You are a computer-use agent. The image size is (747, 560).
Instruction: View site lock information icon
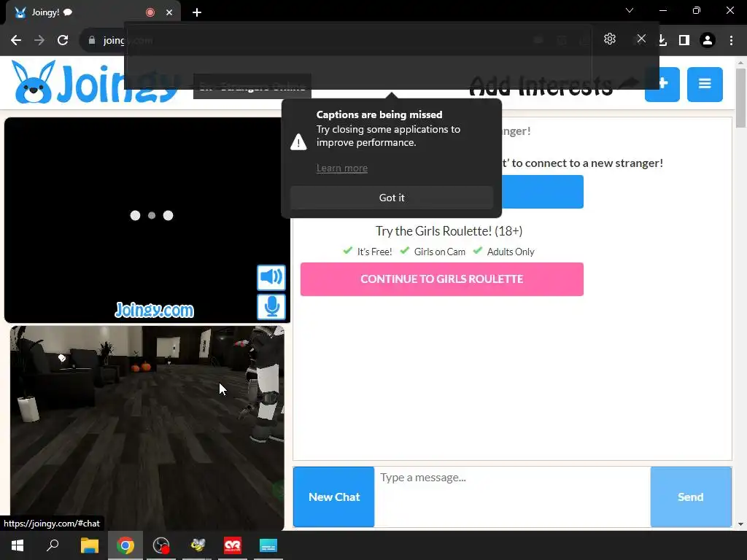coord(91,41)
